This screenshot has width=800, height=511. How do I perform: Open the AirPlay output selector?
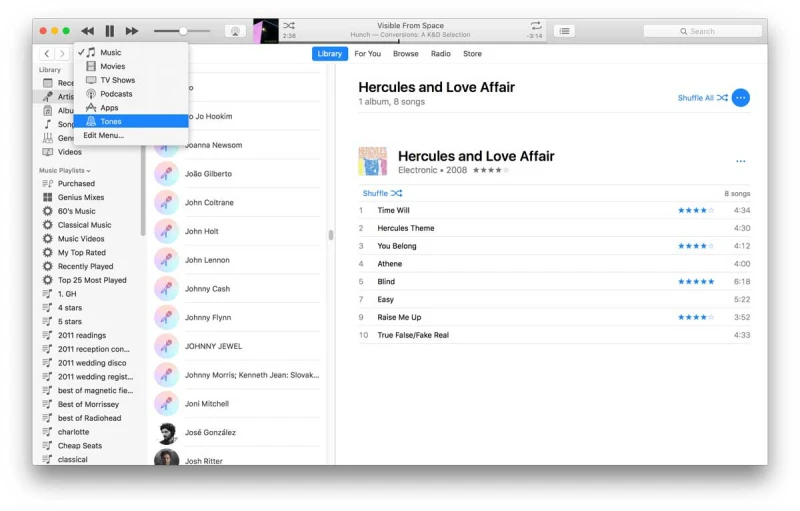tap(235, 31)
